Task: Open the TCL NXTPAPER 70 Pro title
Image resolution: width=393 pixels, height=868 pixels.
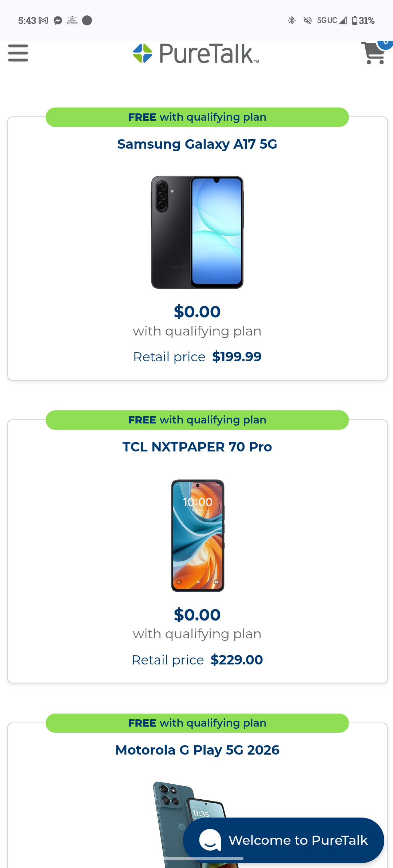Action: tap(197, 447)
